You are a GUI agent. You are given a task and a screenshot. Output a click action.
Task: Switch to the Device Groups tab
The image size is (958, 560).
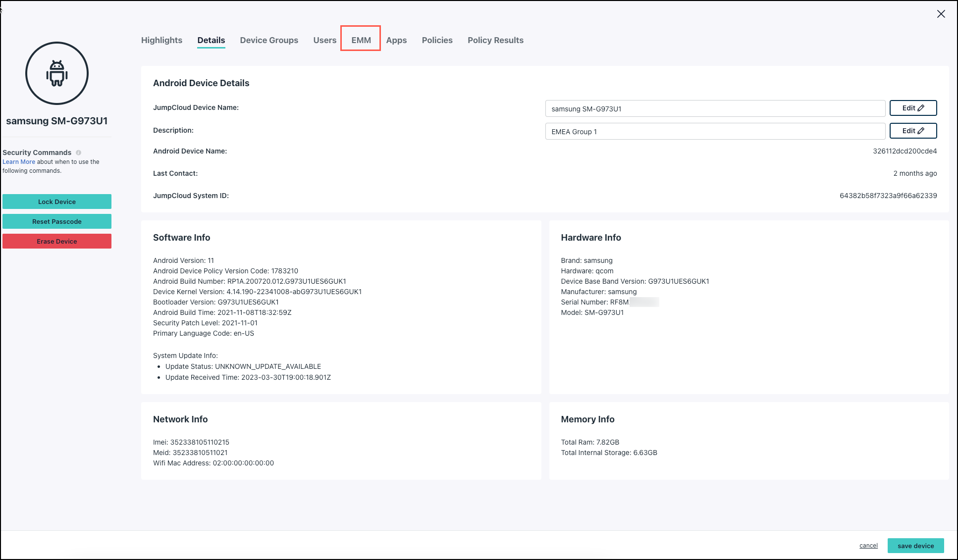click(269, 40)
